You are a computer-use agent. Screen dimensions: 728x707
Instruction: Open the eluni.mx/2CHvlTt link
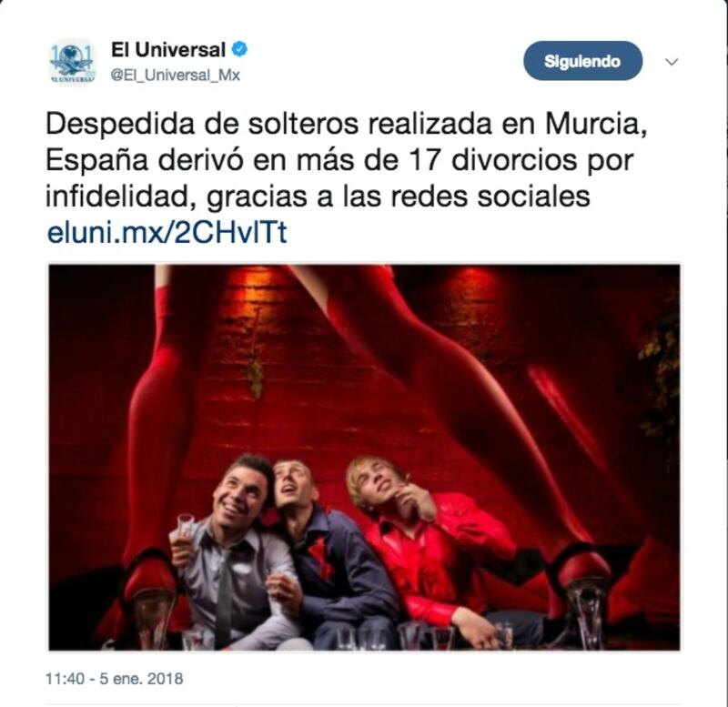point(167,232)
